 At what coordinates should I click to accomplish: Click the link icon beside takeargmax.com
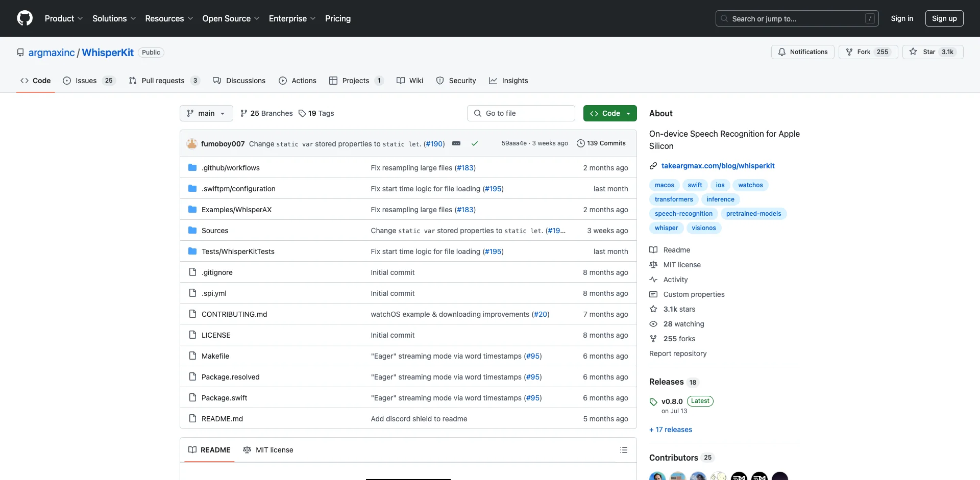[653, 166]
